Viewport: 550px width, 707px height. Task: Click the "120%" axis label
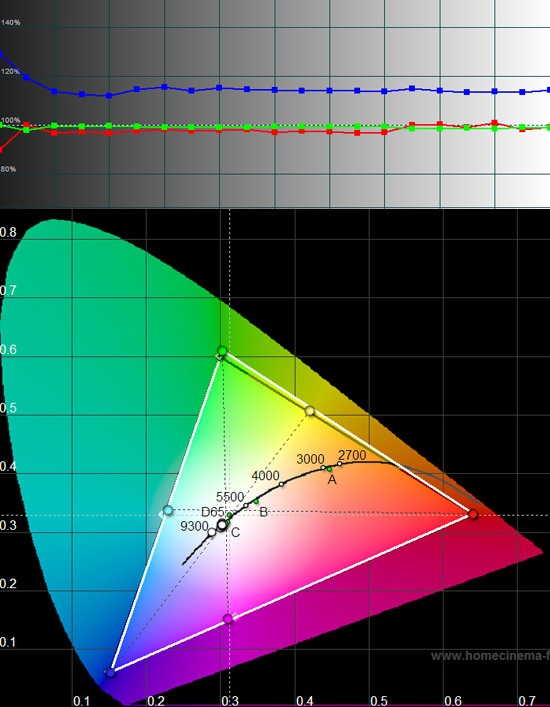10,71
